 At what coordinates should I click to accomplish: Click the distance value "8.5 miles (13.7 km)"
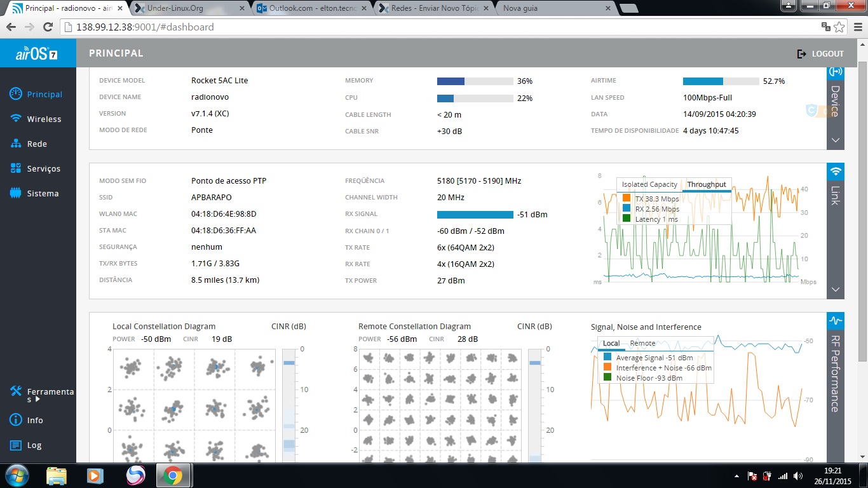[x=226, y=280]
